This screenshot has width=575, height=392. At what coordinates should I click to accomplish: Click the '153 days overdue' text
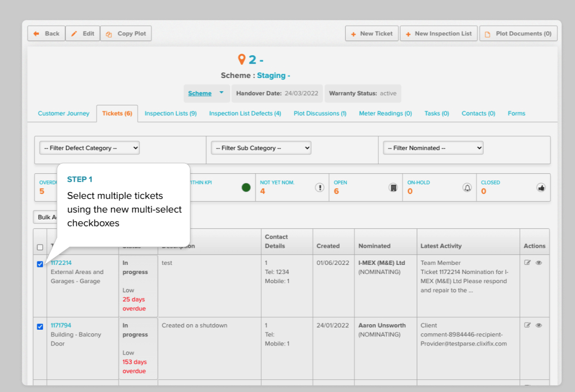134,366
